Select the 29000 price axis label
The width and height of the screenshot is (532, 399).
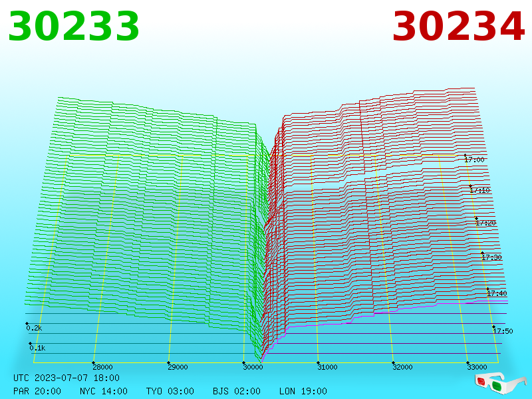[178, 367]
